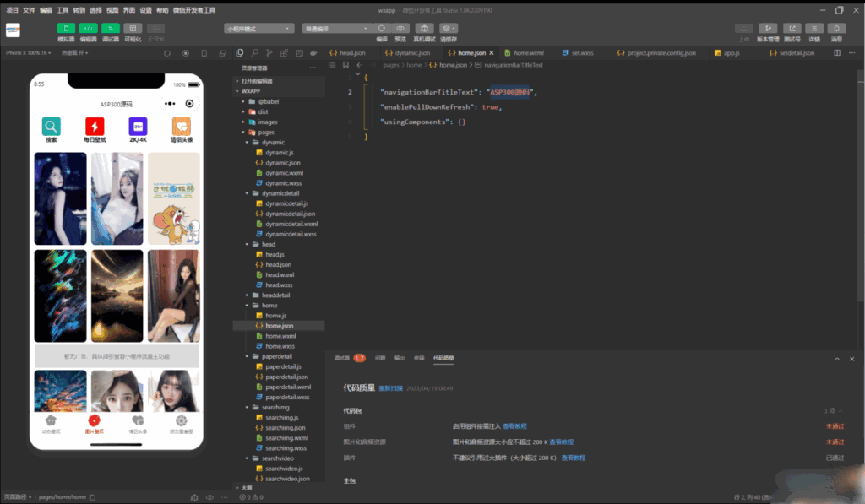Viewport: 865px width, 504px height.
Task: Click the 预览 preview eye icon
Action: (400, 28)
